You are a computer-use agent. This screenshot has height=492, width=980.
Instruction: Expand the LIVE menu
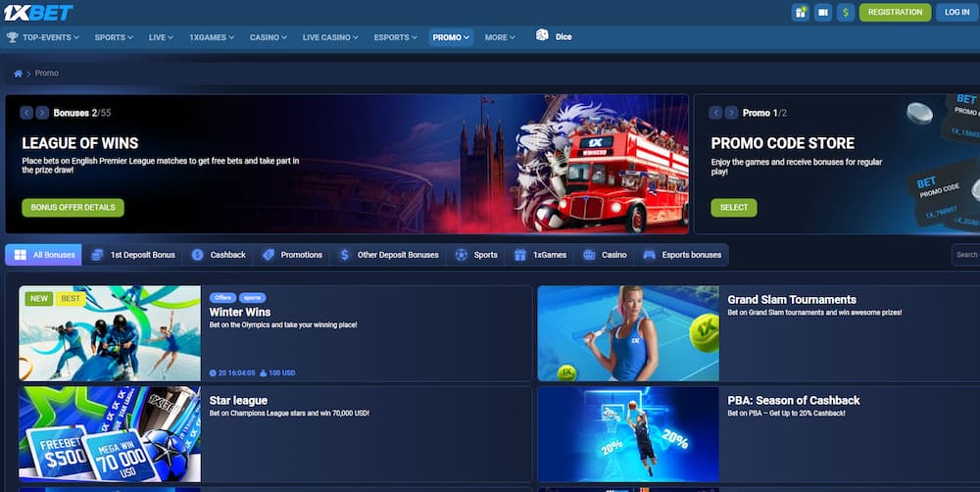point(161,37)
